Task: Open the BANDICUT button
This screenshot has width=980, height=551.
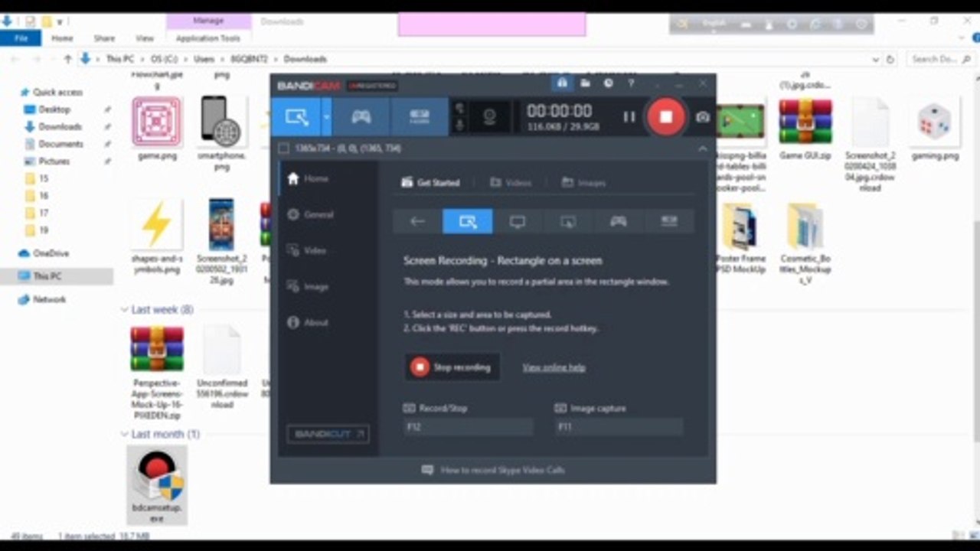Action: 328,434
